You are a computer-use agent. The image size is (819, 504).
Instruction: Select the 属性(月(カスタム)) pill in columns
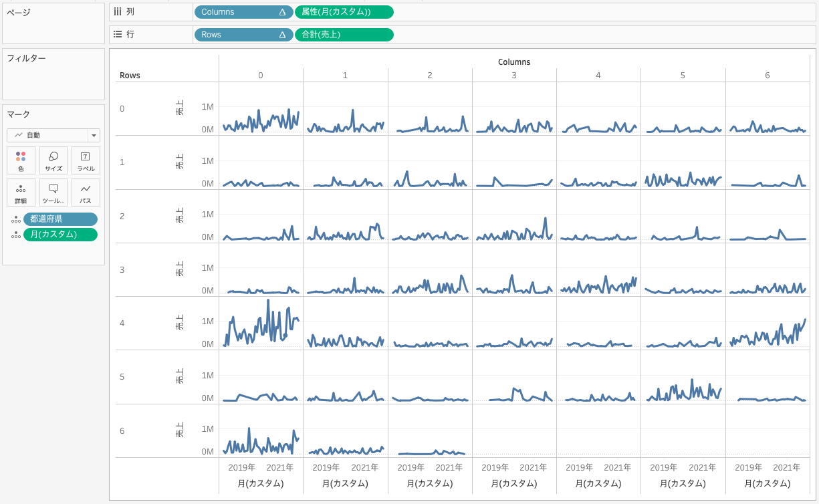(x=344, y=12)
